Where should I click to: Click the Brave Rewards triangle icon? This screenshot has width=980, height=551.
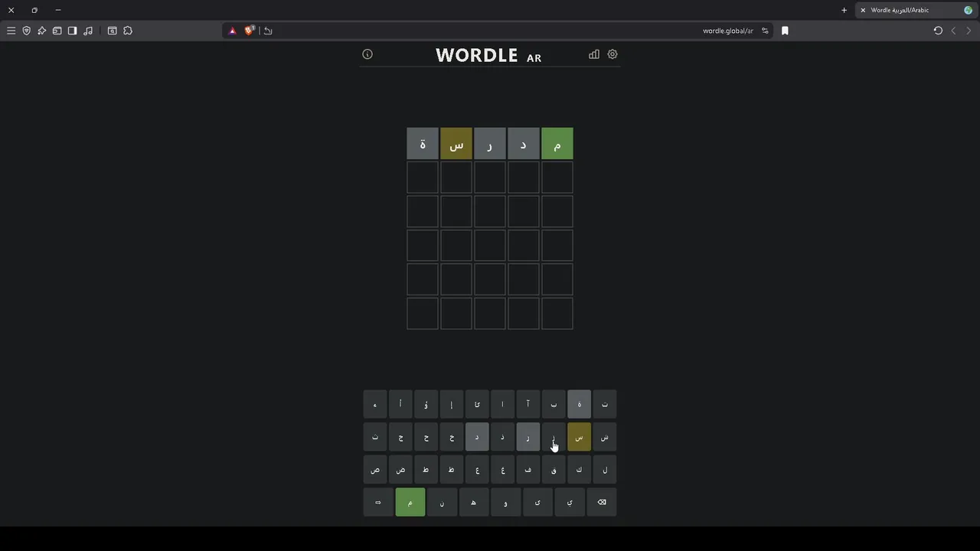[x=233, y=31]
